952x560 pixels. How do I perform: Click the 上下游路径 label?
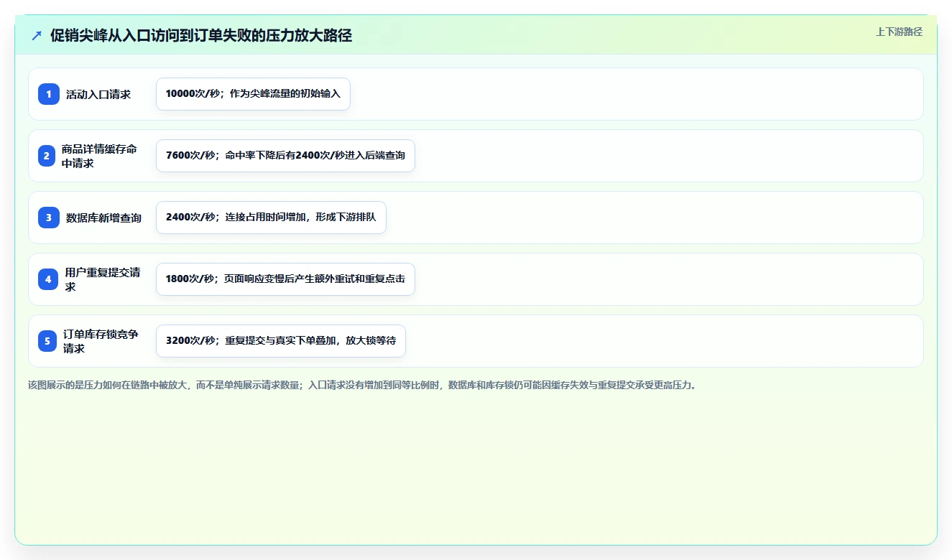pos(899,32)
